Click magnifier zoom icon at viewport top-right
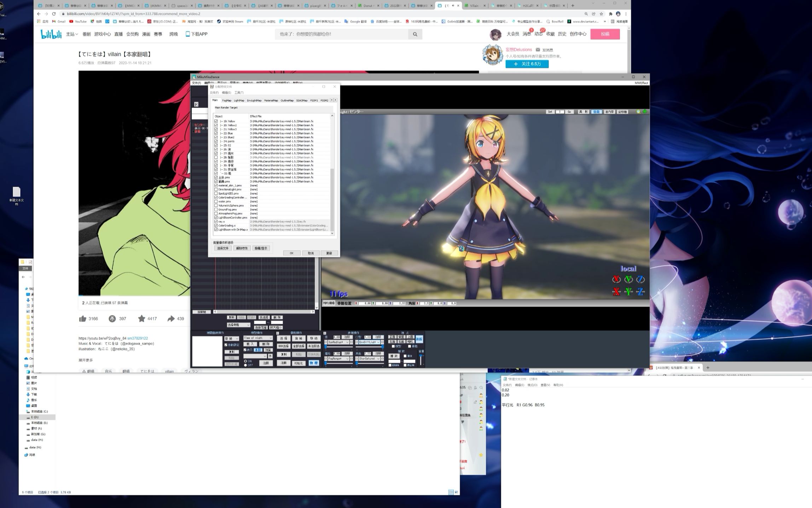Viewport: 812px width, 508px height. click(x=639, y=112)
